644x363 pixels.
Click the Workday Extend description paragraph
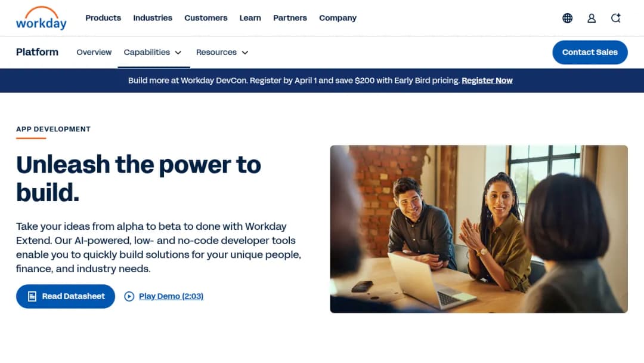[x=159, y=248]
